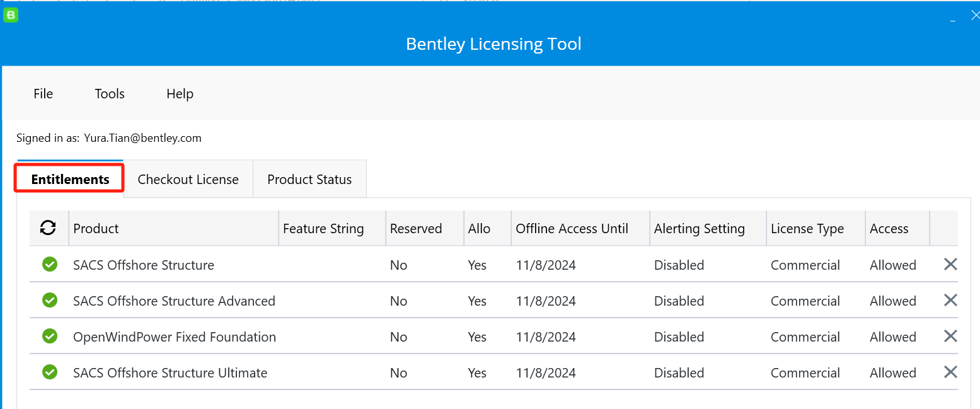
Task: Switch to the Product Status tab
Action: pos(309,180)
